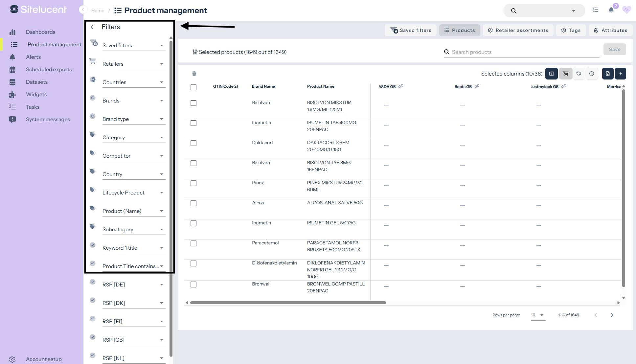Click the file download export icon
The image size is (636, 364).
click(x=608, y=74)
